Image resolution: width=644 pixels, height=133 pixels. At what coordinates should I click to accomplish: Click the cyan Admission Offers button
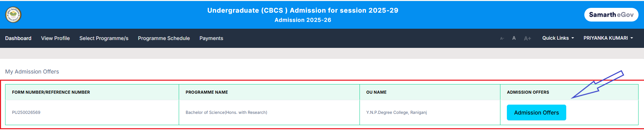[x=536, y=112]
